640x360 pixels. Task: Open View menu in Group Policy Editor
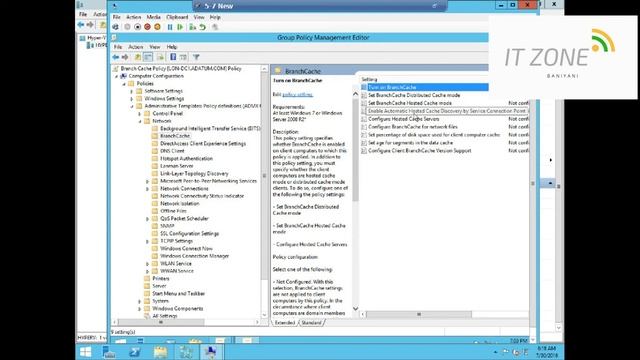click(x=155, y=47)
